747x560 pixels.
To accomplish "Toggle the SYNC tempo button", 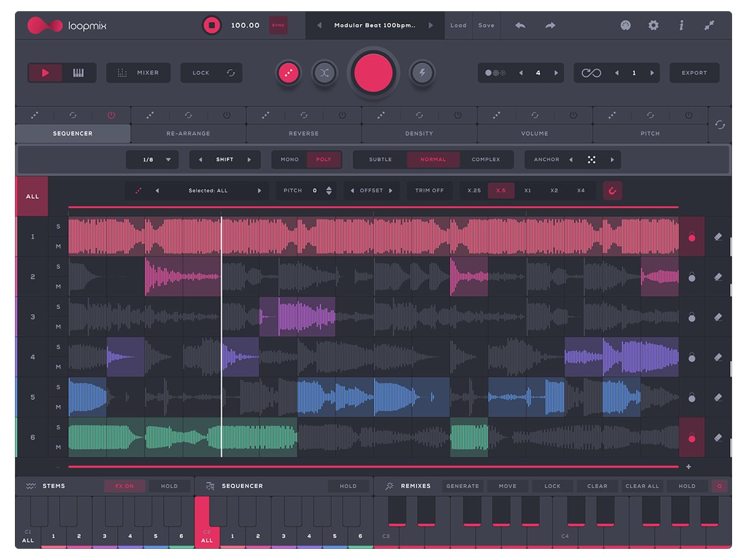I will [x=278, y=26].
